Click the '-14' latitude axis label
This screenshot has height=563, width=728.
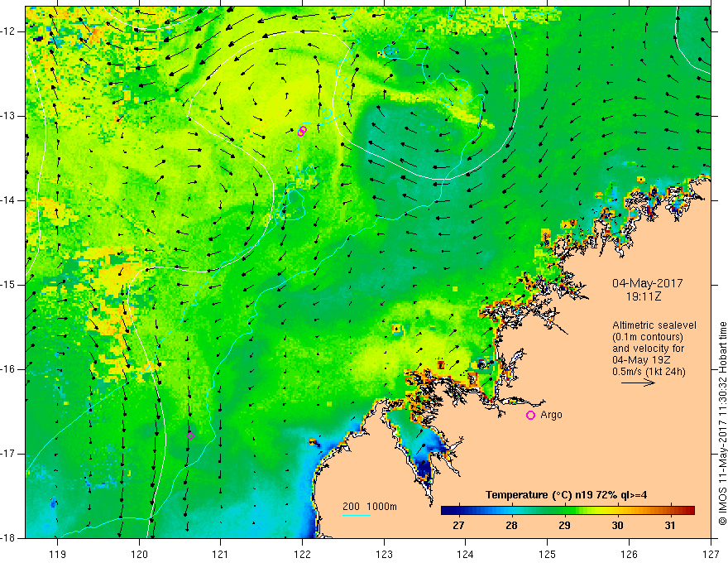(9, 200)
